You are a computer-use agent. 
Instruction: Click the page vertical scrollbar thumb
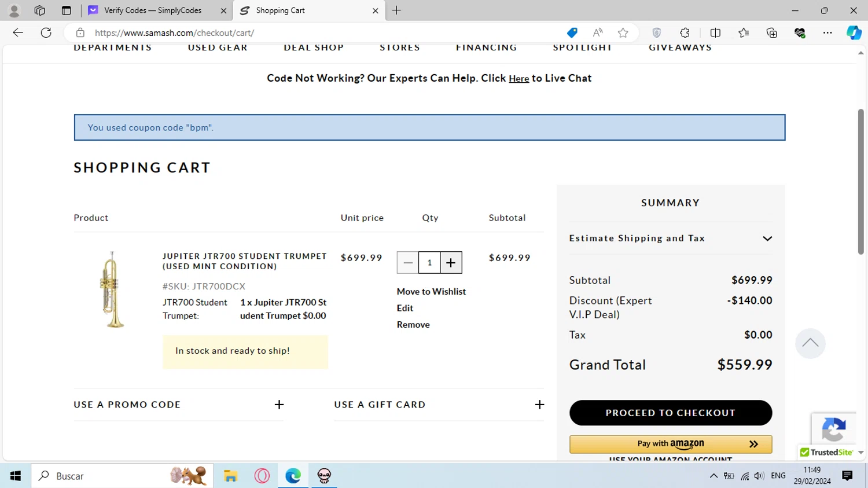[861, 181]
